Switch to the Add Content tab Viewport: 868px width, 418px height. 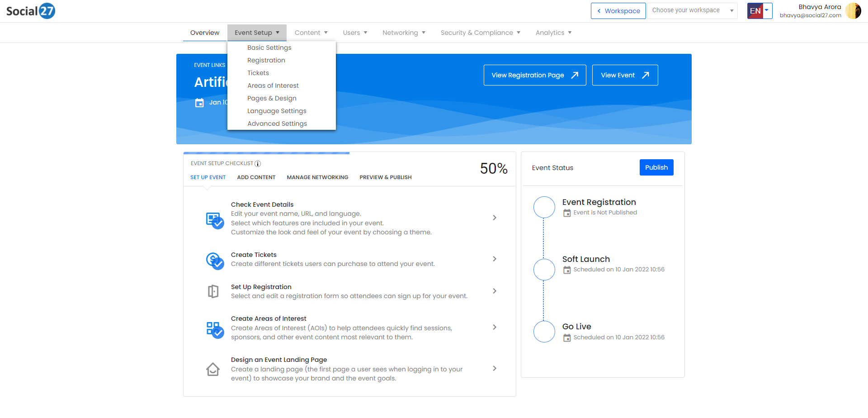256,177
